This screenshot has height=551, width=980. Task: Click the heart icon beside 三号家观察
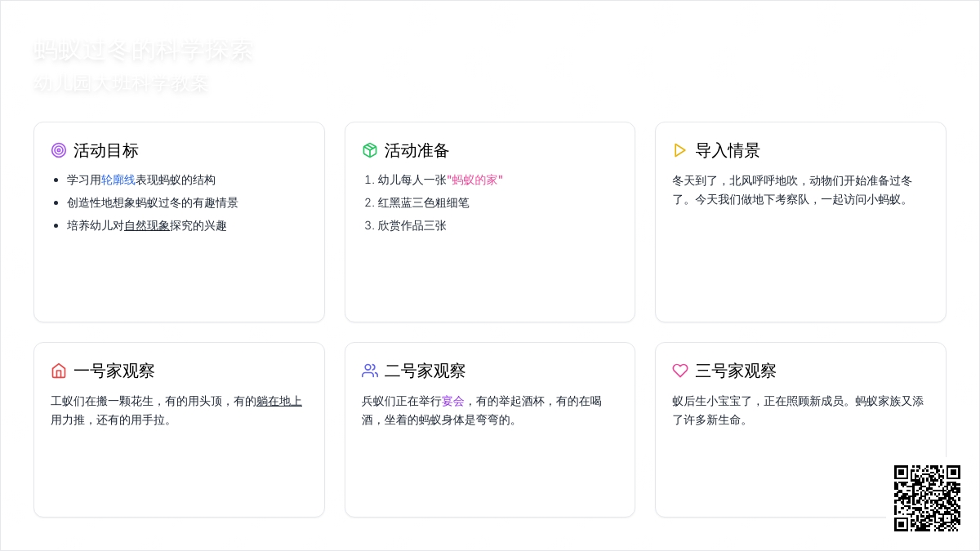(x=680, y=371)
